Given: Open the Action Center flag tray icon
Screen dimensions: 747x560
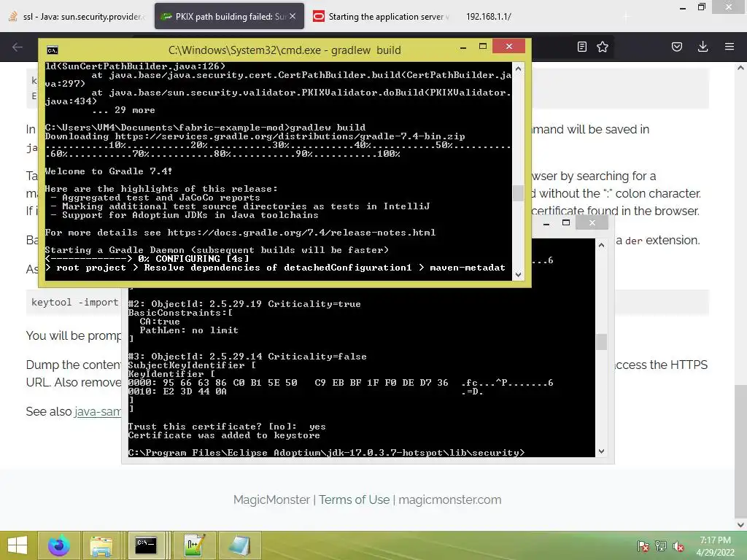Looking at the screenshot, I should tap(643, 546).
